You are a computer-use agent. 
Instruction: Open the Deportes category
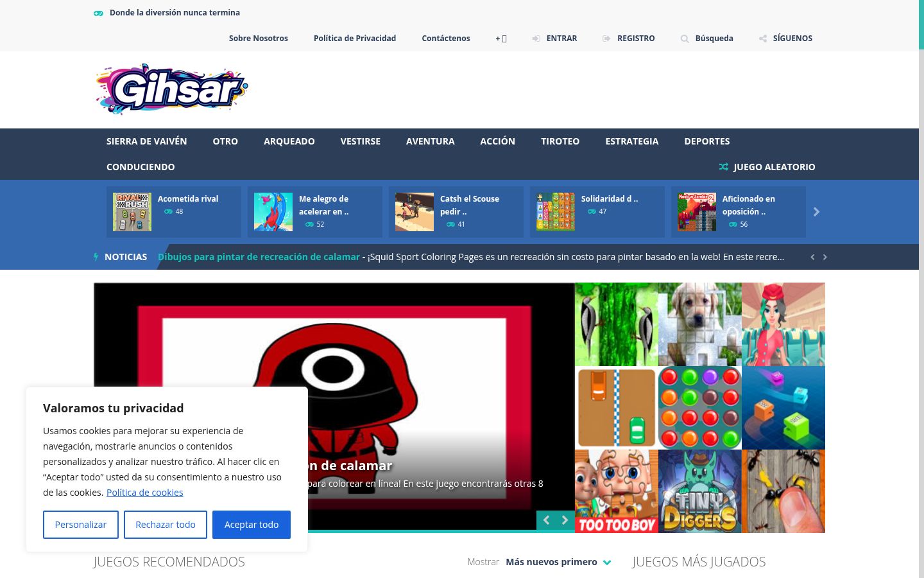[707, 141]
